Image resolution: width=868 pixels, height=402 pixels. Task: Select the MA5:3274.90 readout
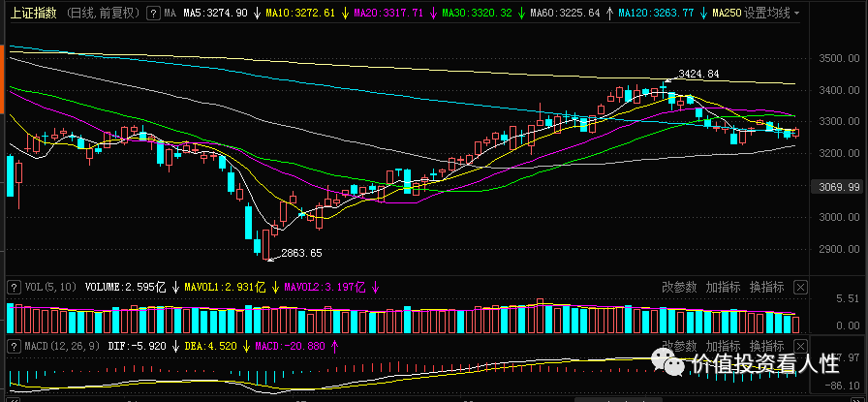(x=214, y=14)
